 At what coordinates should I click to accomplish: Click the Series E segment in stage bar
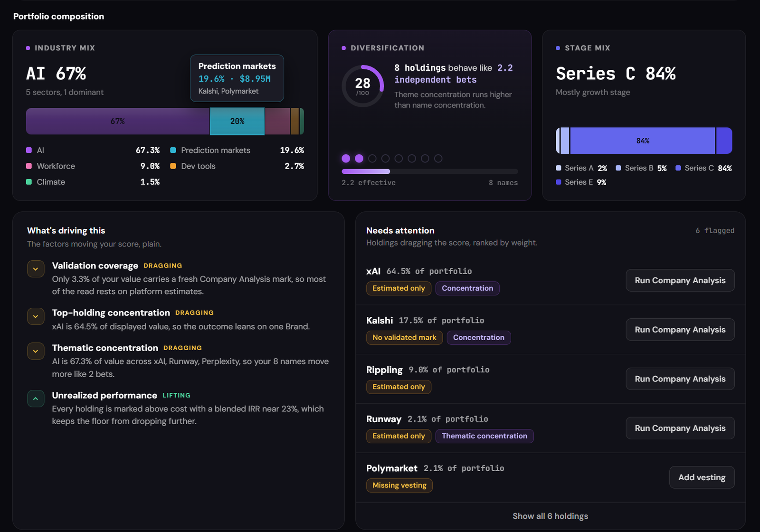(x=724, y=141)
